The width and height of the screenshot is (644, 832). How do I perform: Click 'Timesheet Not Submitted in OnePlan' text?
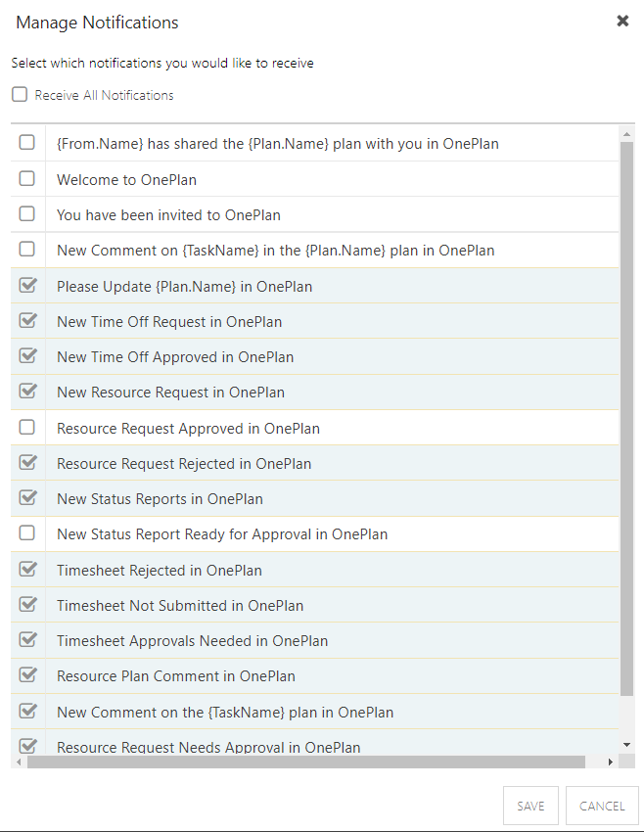click(x=180, y=606)
